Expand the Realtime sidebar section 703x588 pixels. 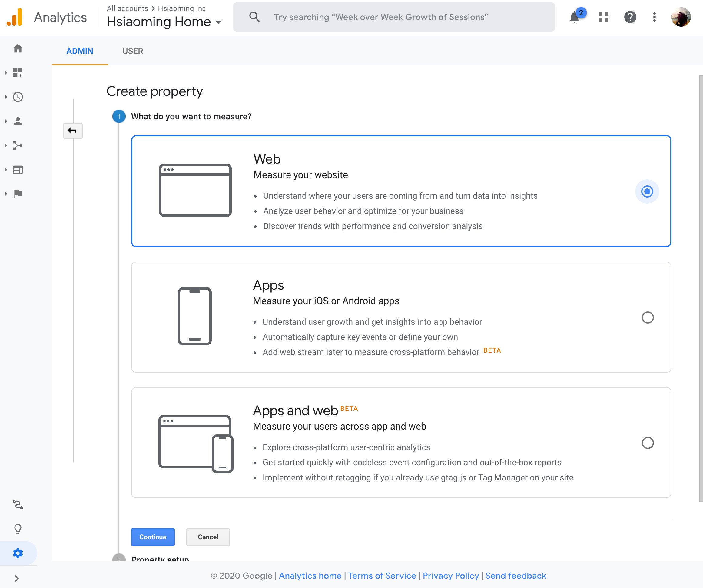tap(6, 97)
